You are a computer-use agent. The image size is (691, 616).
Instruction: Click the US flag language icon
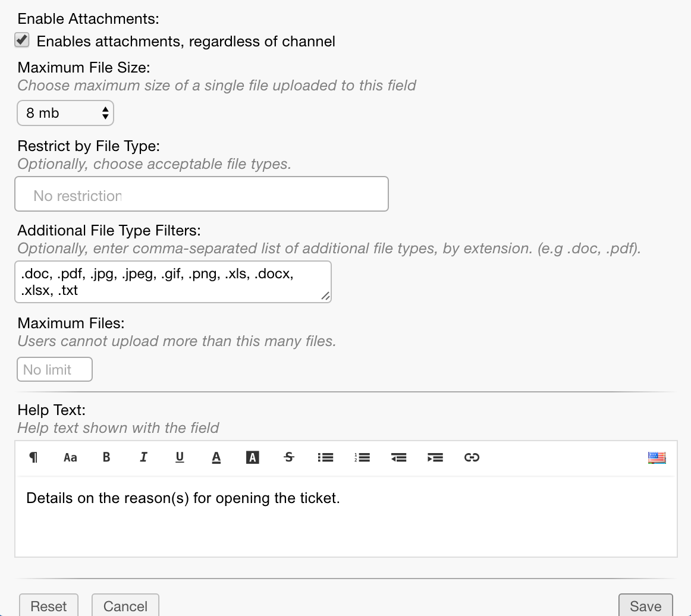[x=657, y=457]
